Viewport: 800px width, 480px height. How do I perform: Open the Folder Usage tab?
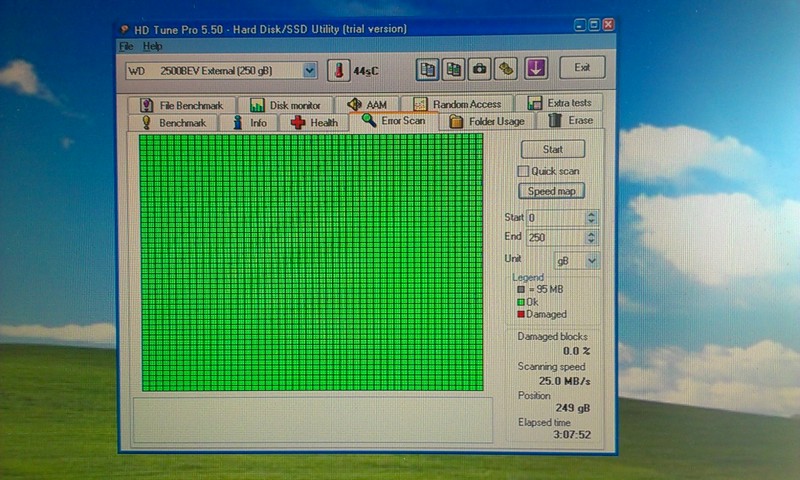point(487,121)
